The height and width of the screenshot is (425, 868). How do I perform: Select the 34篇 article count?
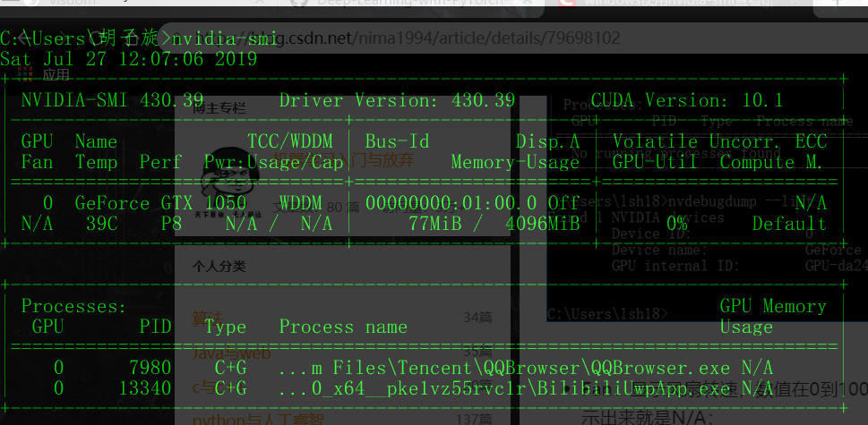(477, 318)
